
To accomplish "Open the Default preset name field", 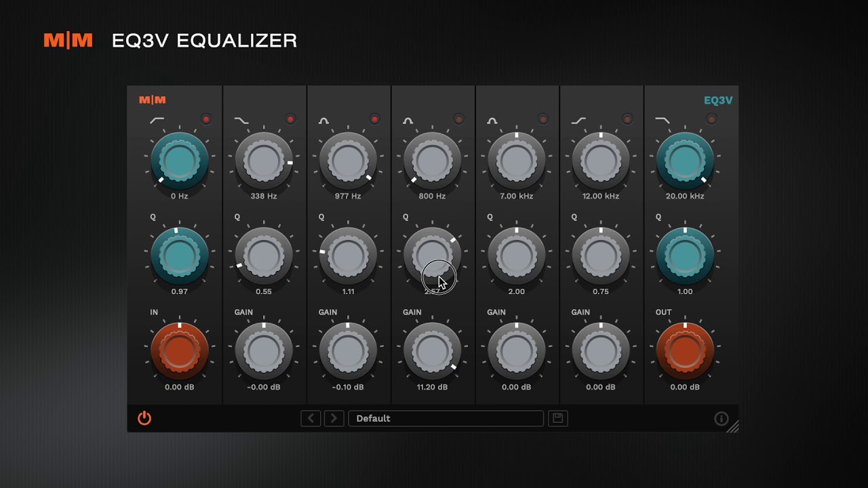I will (x=446, y=418).
